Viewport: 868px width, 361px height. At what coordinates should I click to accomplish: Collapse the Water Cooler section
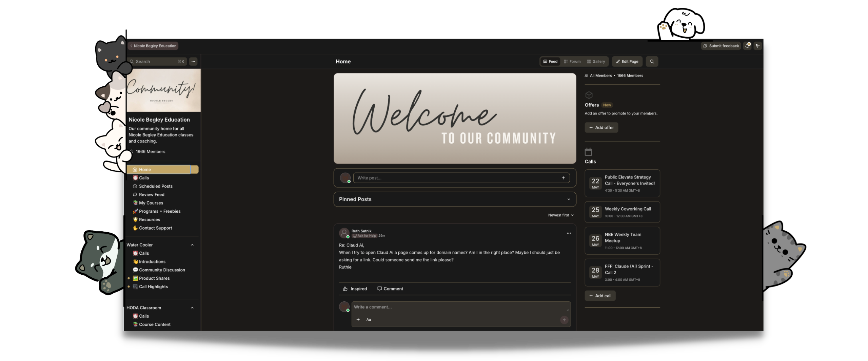(x=192, y=245)
